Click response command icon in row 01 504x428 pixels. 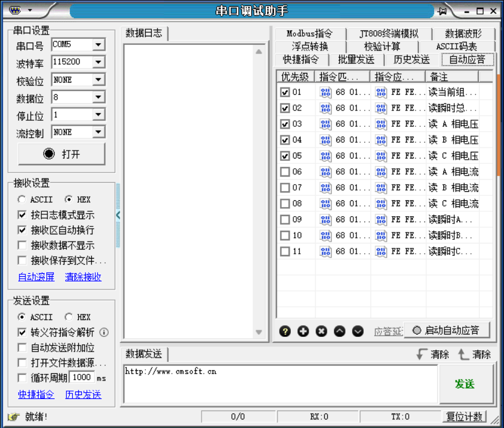(x=381, y=92)
